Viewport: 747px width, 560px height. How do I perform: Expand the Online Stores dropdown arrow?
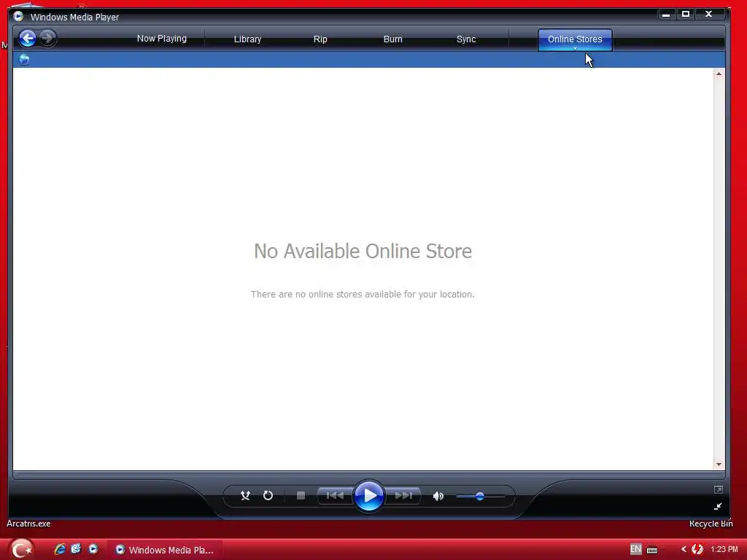coord(575,49)
